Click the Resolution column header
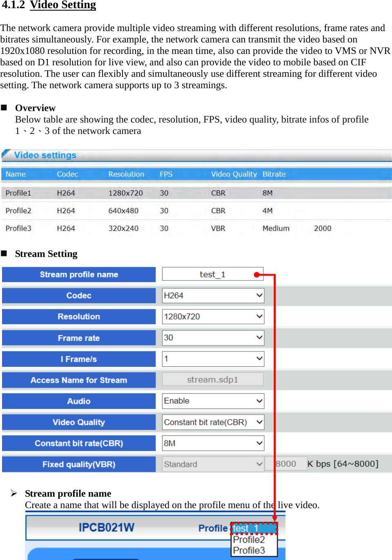Viewport: 392px width, 560px height. [126, 174]
